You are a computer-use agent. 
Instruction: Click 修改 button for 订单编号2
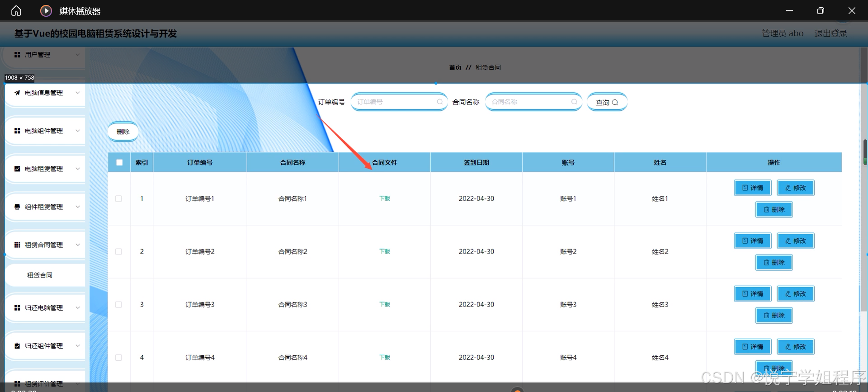(x=796, y=241)
